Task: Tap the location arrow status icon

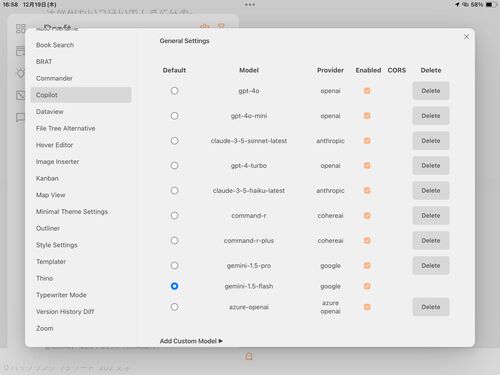Action: coord(457,5)
